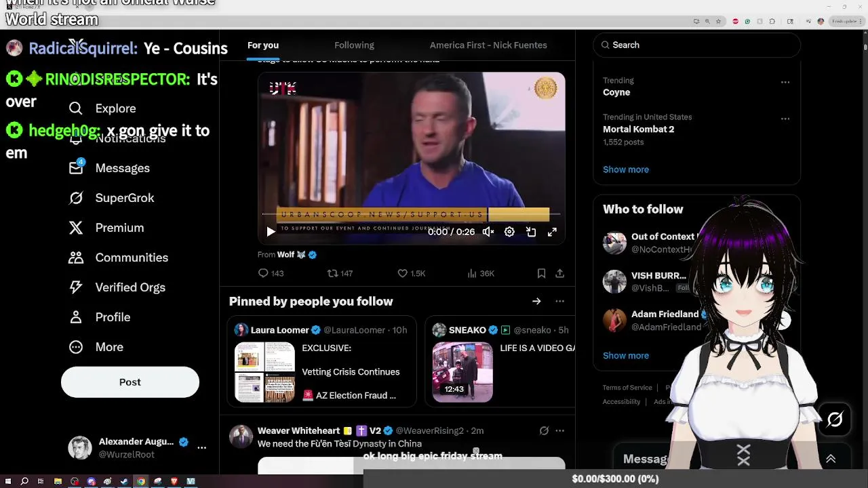
Task: Open Laura Loomer pinned post
Action: (x=322, y=361)
